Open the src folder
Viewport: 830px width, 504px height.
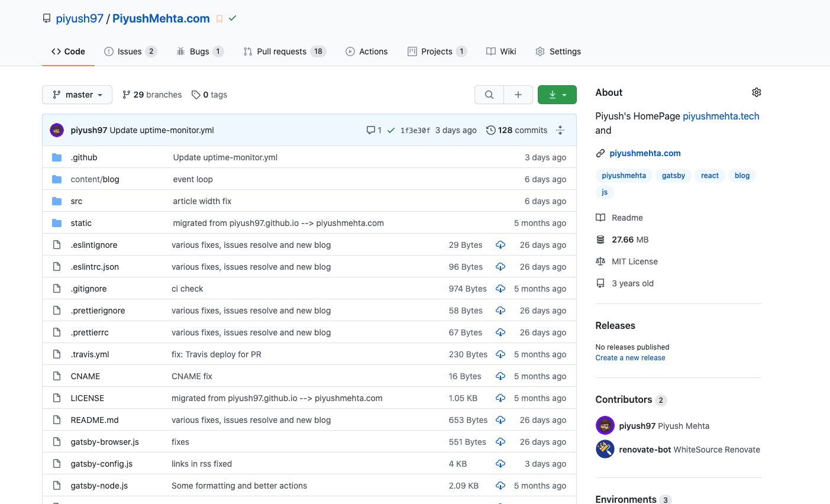[76, 201]
